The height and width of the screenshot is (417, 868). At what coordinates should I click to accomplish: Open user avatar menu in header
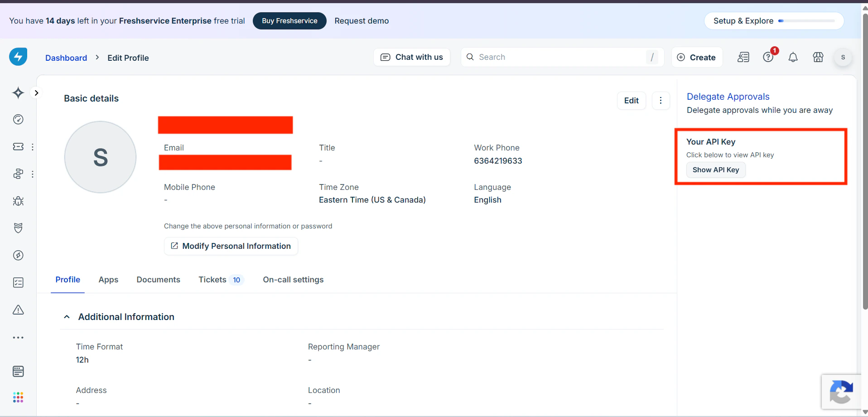843,57
